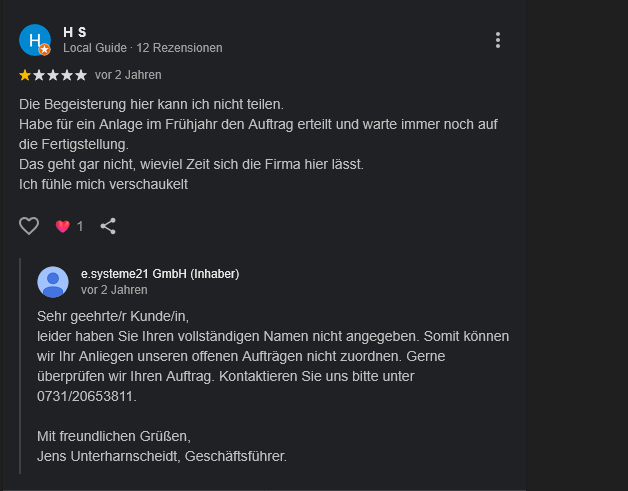Screen dimensions: 628x491
Task: Open reviewer name "H S" profile
Action: point(75,32)
